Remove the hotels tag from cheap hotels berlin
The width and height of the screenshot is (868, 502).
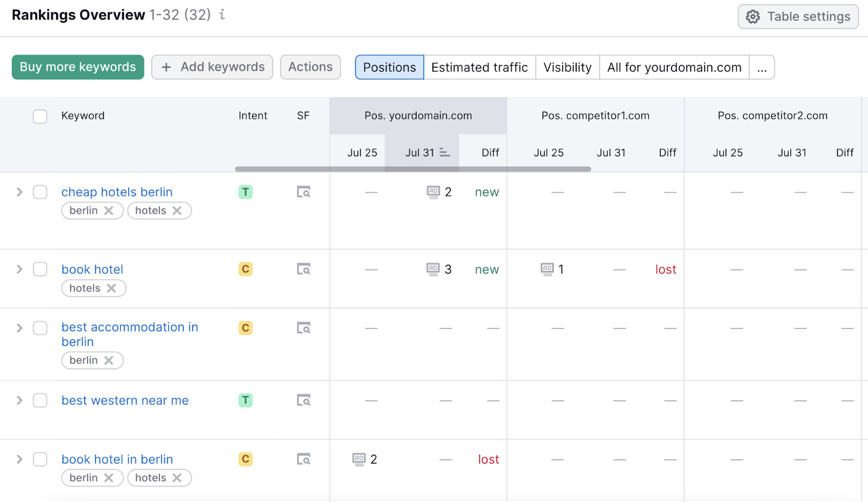point(176,211)
